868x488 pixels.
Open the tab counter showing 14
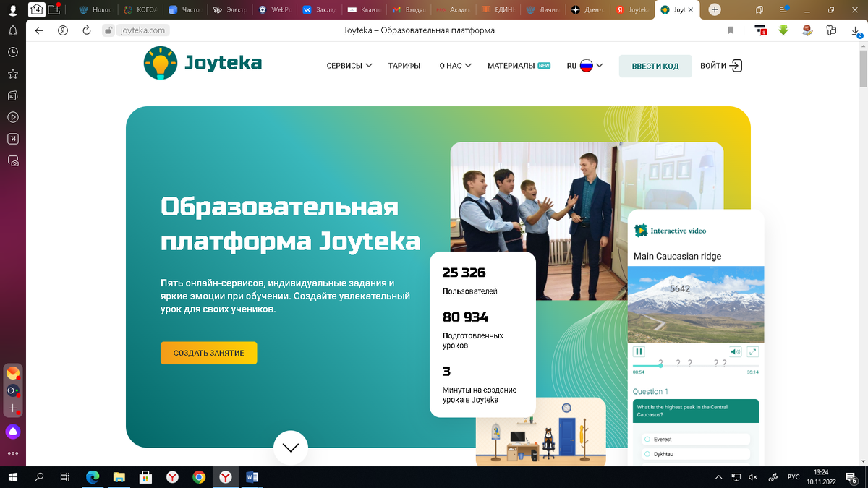pos(35,9)
